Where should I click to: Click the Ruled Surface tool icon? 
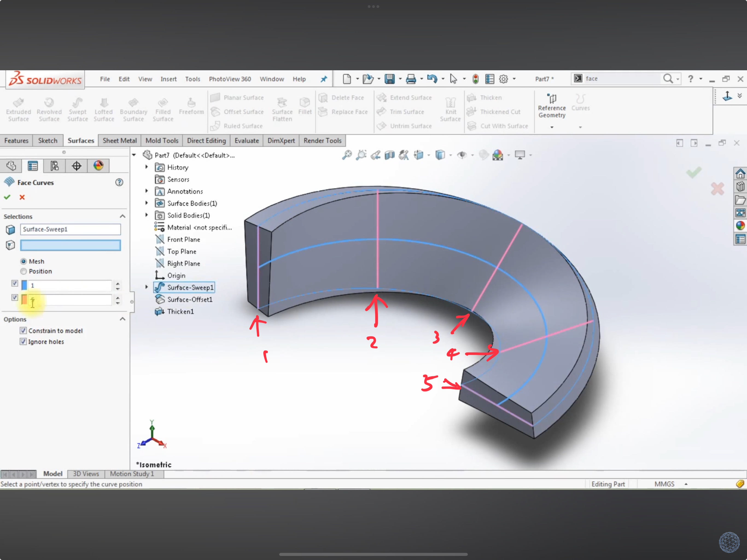(x=218, y=125)
